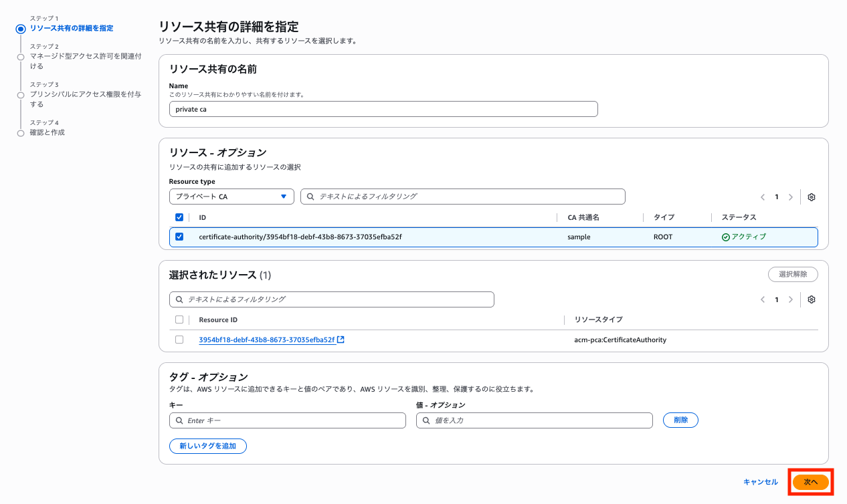Click page number 1 in Resources table
This screenshot has width=847, height=504.
(777, 197)
